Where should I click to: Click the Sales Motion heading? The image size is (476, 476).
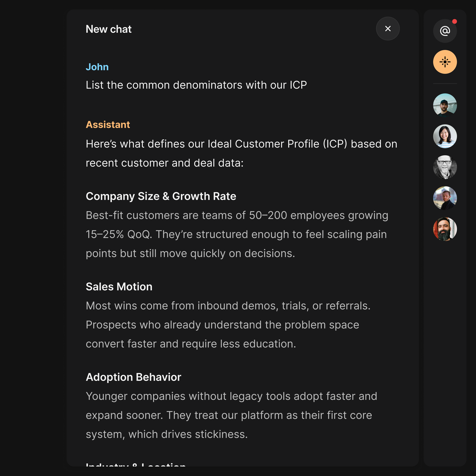pyautogui.click(x=119, y=287)
